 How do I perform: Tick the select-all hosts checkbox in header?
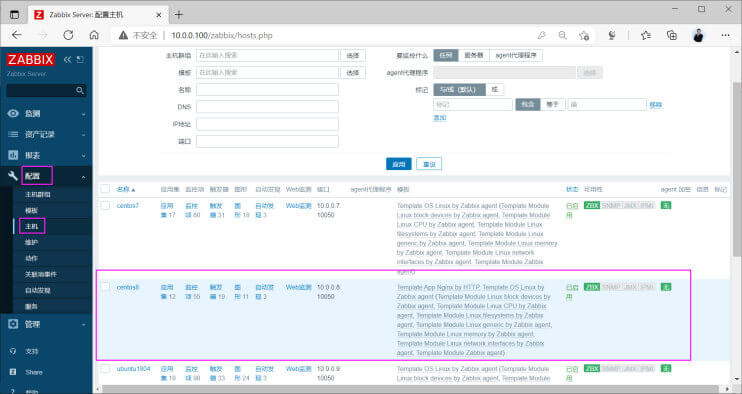click(106, 189)
